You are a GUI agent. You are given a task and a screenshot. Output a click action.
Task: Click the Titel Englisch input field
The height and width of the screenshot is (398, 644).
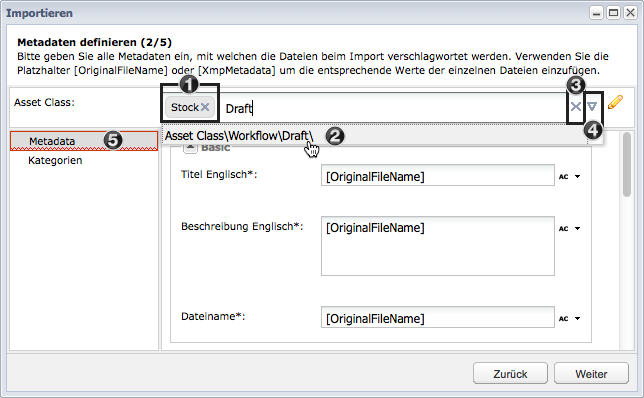coord(438,176)
